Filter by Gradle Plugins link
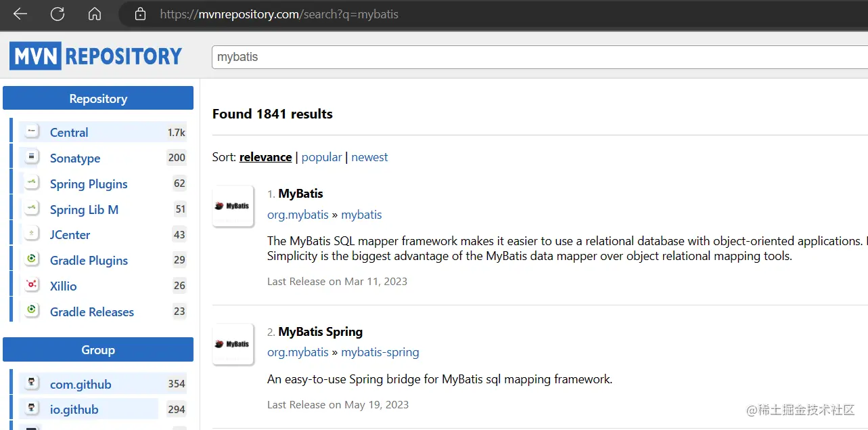868x430 pixels. pos(89,260)
